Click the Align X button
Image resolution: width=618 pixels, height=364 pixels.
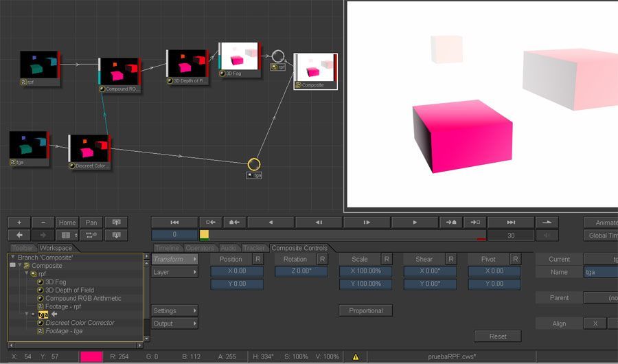tap(595, 323)
